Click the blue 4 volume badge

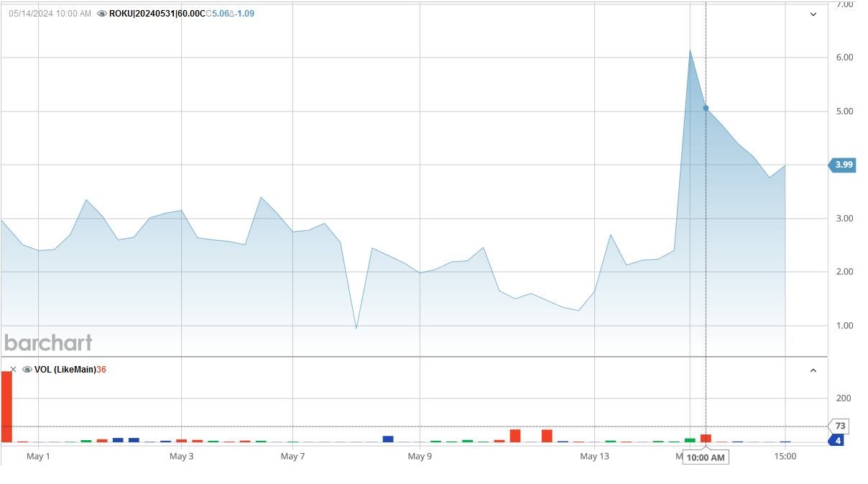point(839,439)
